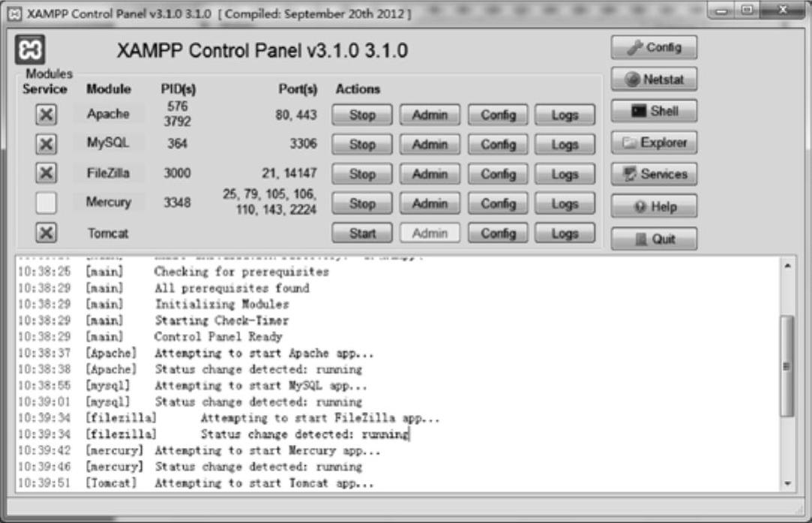
Task: Open the MySQL Config menu
Action: click(498, 145)
